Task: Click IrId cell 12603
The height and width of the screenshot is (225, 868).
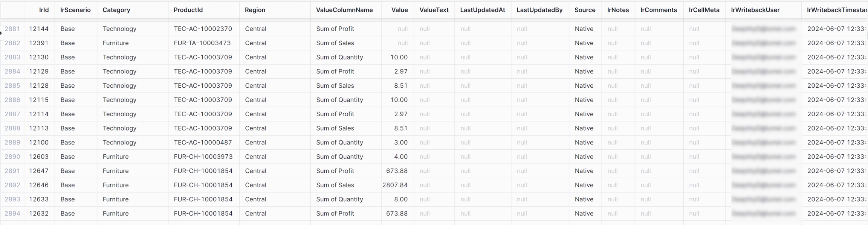Action: 39,157
